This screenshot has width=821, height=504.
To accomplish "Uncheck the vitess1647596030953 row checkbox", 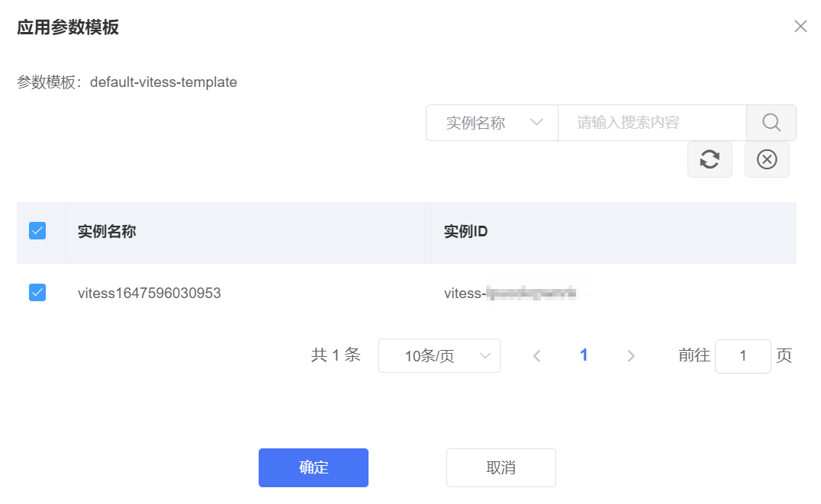I will point(37,292).
